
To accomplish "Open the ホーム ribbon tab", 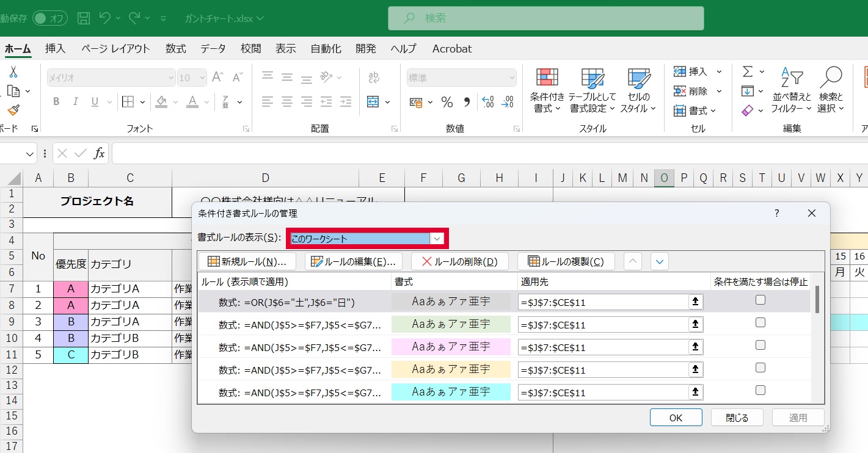I will [18, 49].
